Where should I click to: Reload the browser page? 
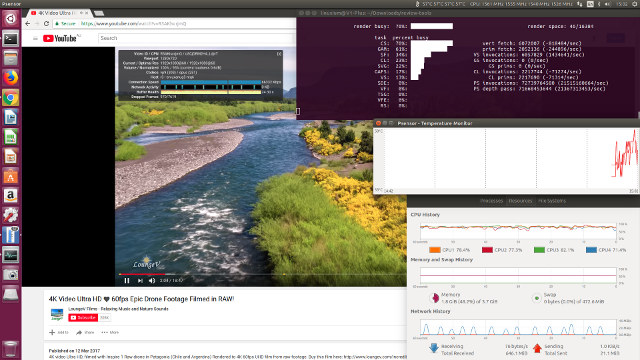(47, 24)
